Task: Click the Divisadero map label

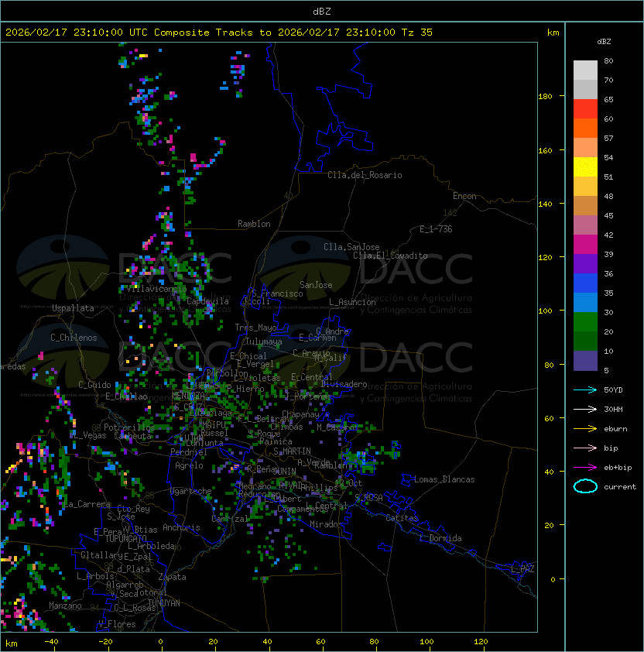Action: (344, 384)
